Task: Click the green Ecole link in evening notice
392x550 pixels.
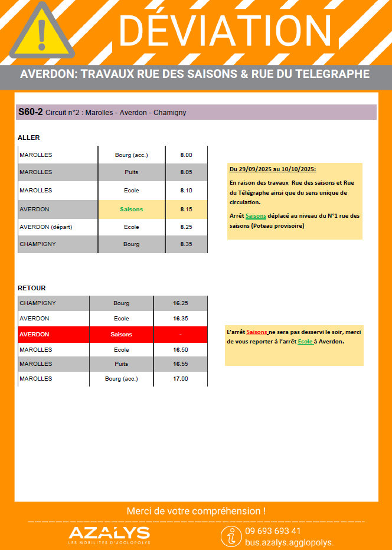Action: (305, 341)
